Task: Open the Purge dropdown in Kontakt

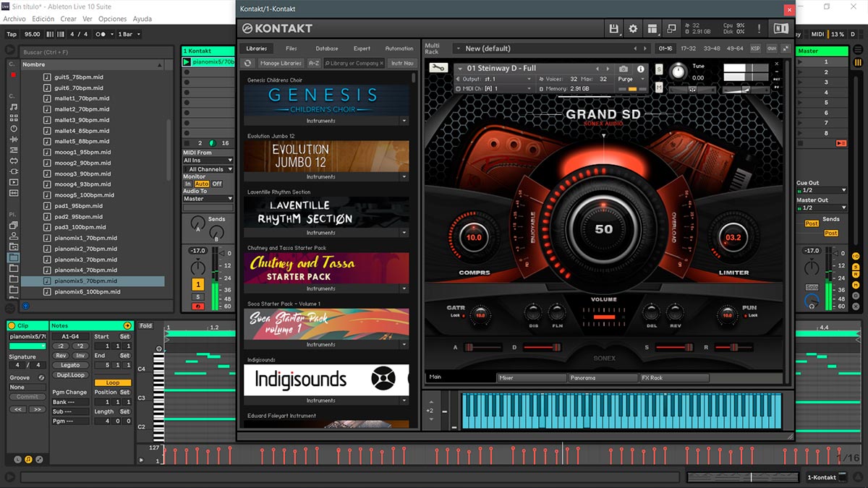Action: tap(629, 80)
